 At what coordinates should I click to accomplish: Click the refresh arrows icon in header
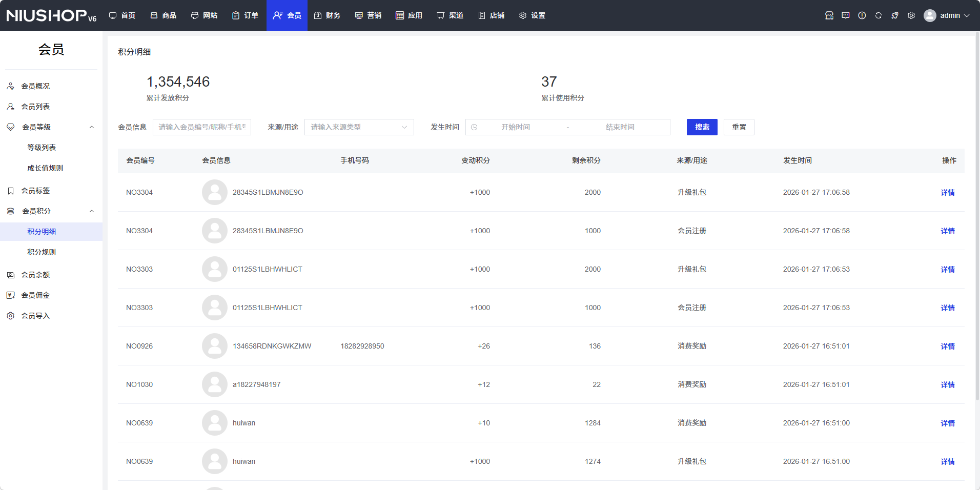[878, 15]
